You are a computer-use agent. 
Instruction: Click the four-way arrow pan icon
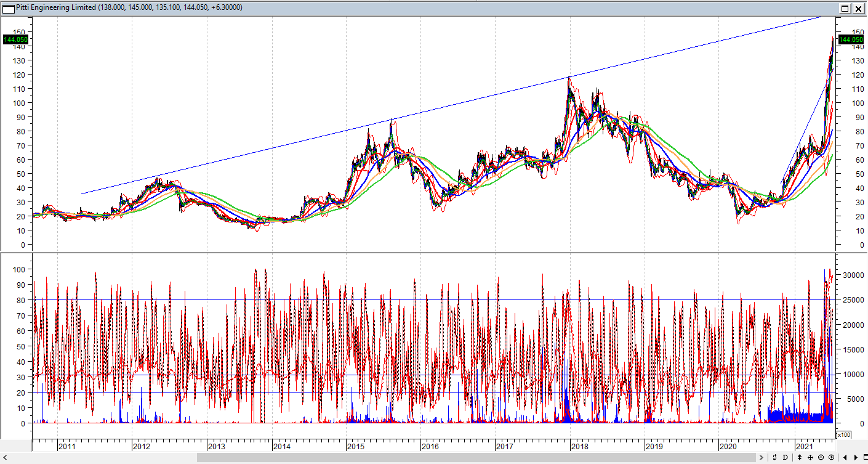(810, 457)
